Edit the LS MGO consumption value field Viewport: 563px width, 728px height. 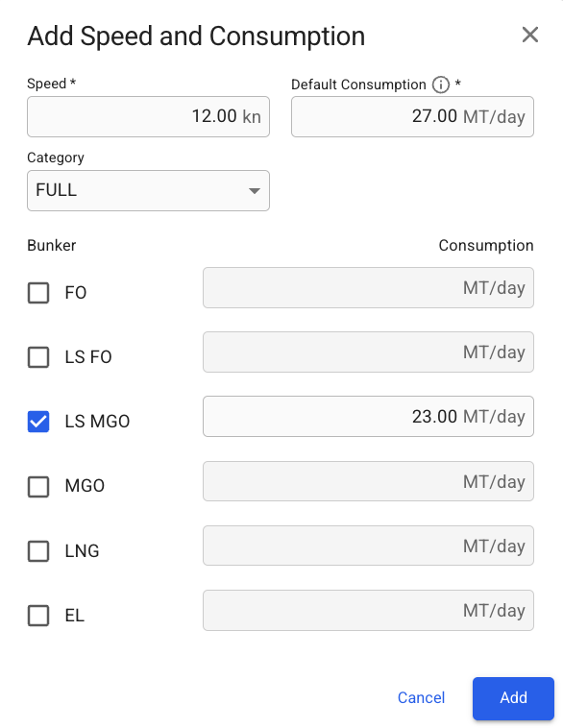coord(368,417)
